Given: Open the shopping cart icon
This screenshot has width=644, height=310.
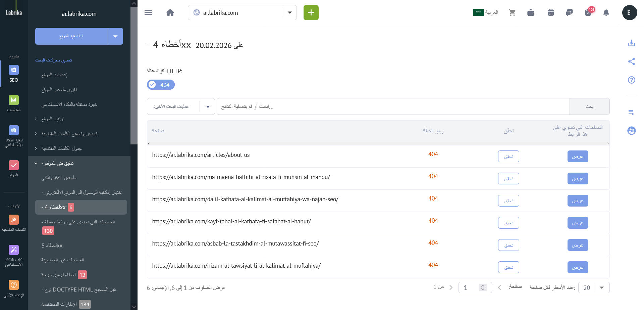Looking at the screenshot, I should (512, 13).
